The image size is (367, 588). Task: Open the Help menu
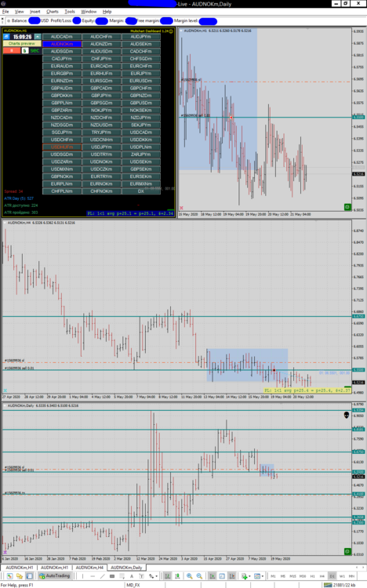pos(107,12)
